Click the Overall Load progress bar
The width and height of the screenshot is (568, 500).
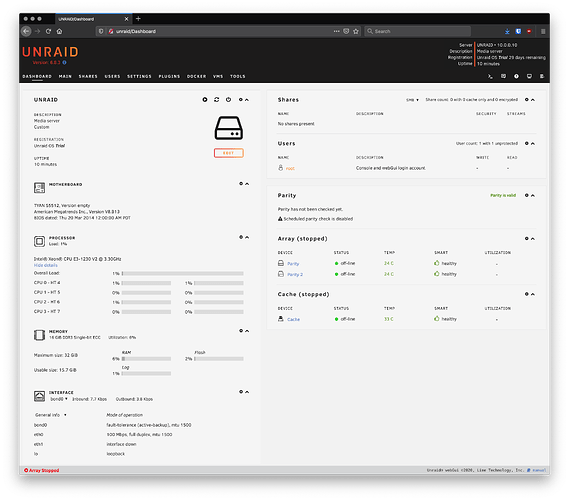tap(183, 273)
